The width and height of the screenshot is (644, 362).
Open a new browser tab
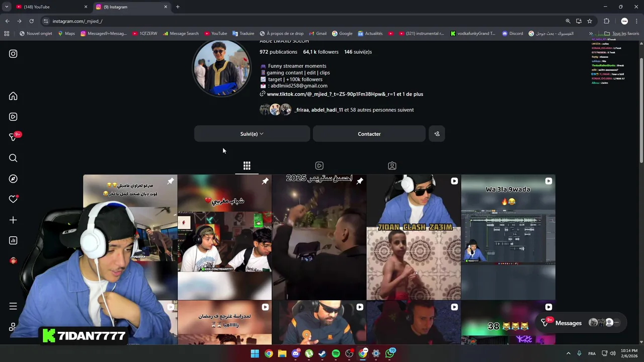point(178,7)
